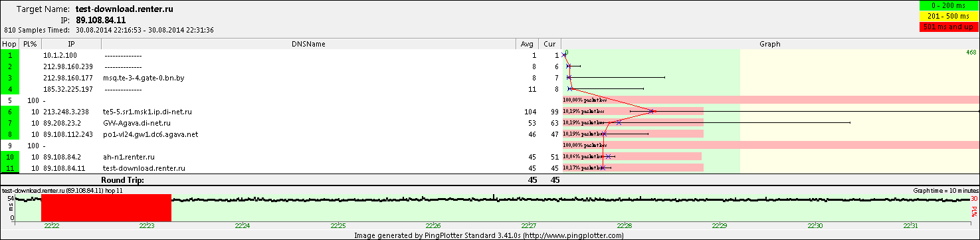The width and height of the screenshot is (980, 240).
Task: Click the Hop column header
Action: point(9,44)
